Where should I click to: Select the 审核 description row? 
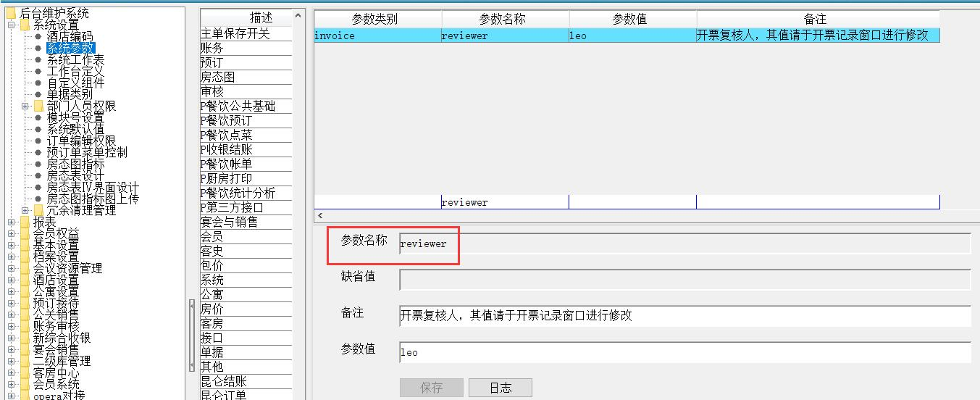(x=246, y=92)
